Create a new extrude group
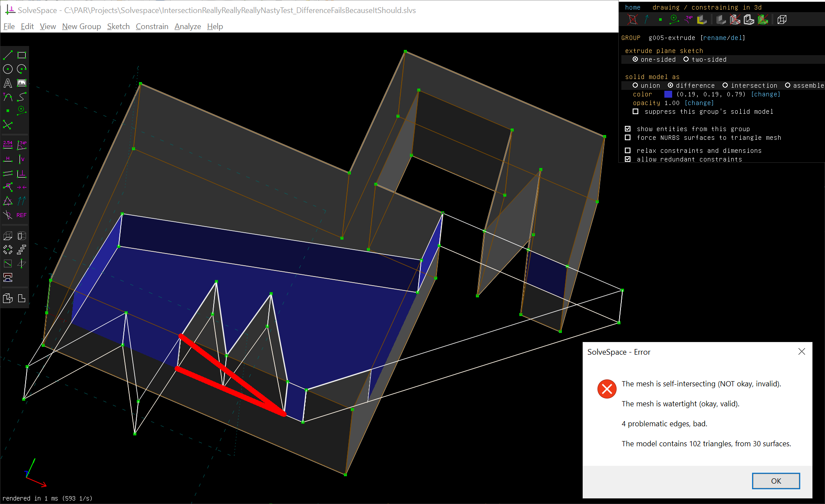 tap(8, 236)
